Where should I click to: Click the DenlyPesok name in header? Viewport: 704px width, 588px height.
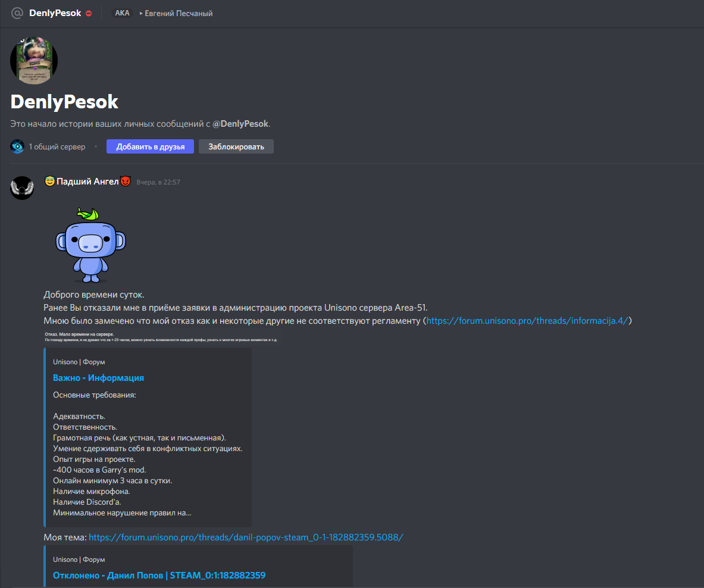(55, 13)
